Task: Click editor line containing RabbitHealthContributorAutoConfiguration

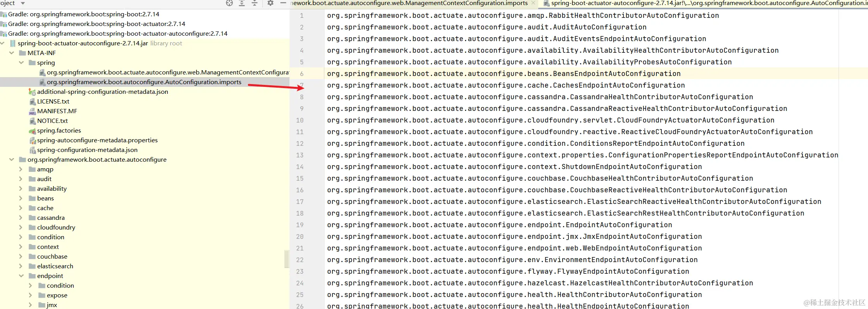Action: coord(523,16)
